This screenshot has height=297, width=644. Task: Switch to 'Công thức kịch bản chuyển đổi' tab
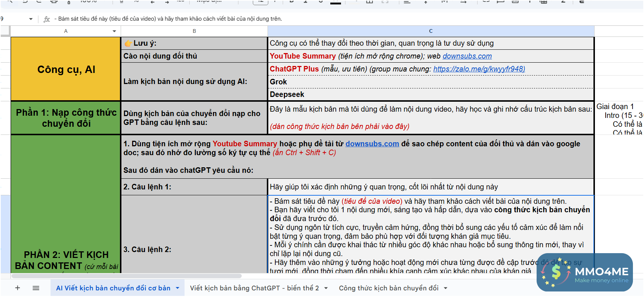point(389,288)
